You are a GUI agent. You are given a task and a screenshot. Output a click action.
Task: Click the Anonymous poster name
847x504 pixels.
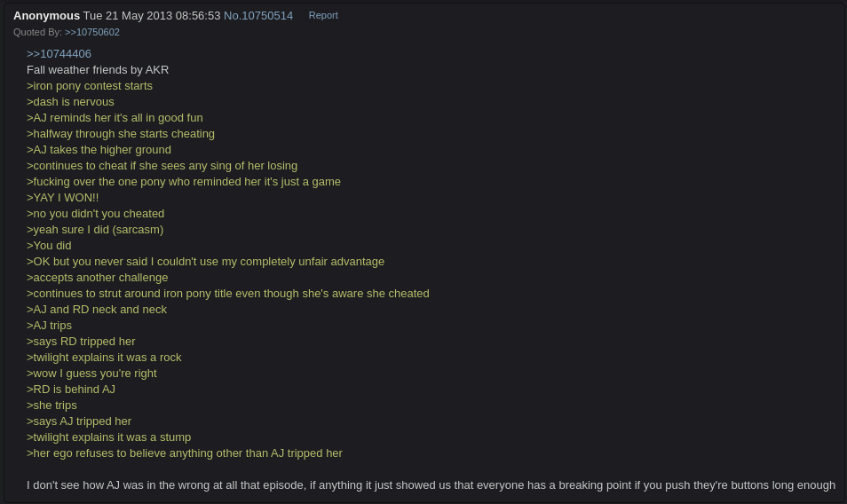tap(46, 16)
